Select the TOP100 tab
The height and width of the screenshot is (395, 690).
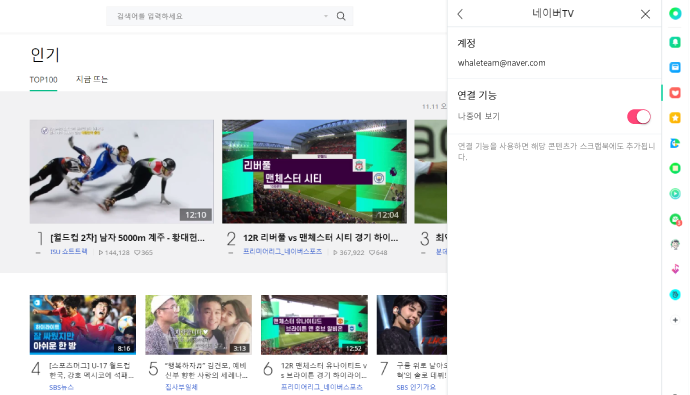(44, 80)
